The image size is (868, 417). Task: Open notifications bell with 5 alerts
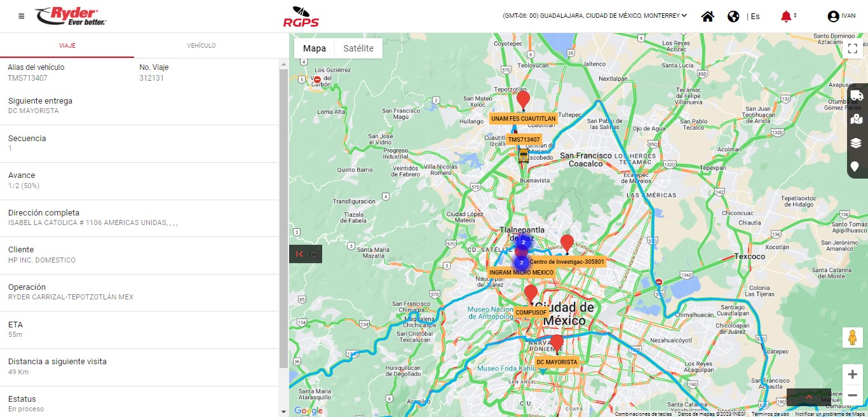click(786, 17)
